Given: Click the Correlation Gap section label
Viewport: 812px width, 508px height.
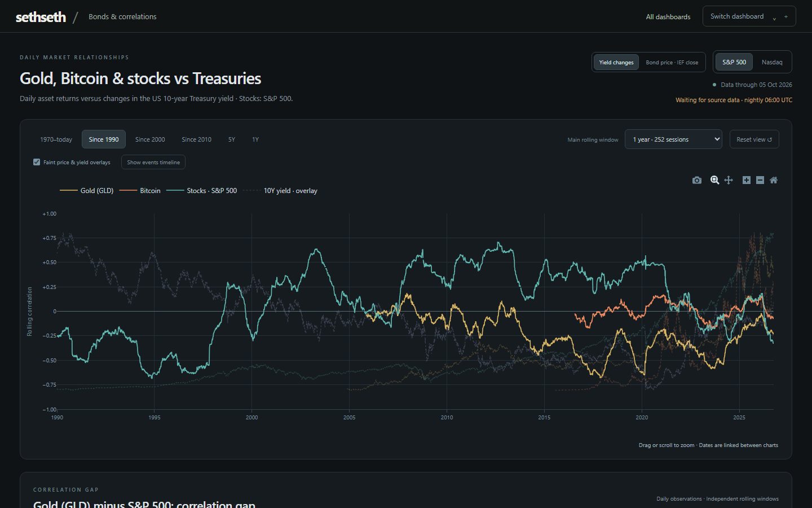Looking at the screenshot, I should point(66,490).
